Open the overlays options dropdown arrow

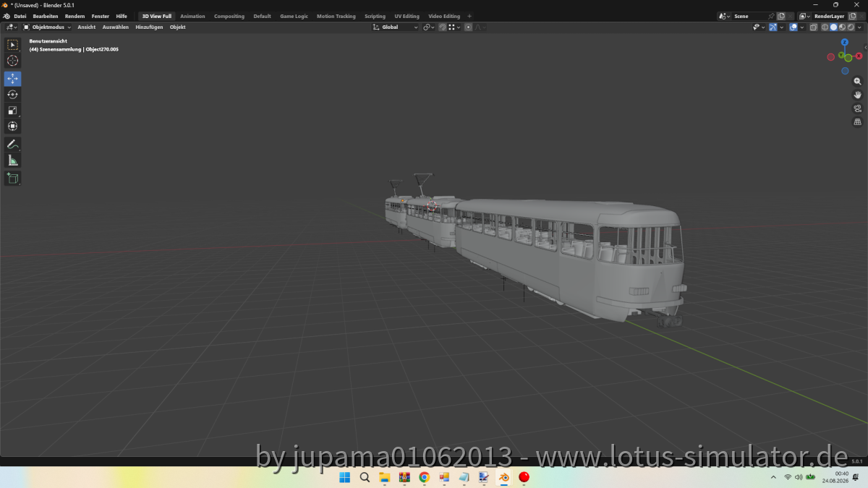click(802, 27)
